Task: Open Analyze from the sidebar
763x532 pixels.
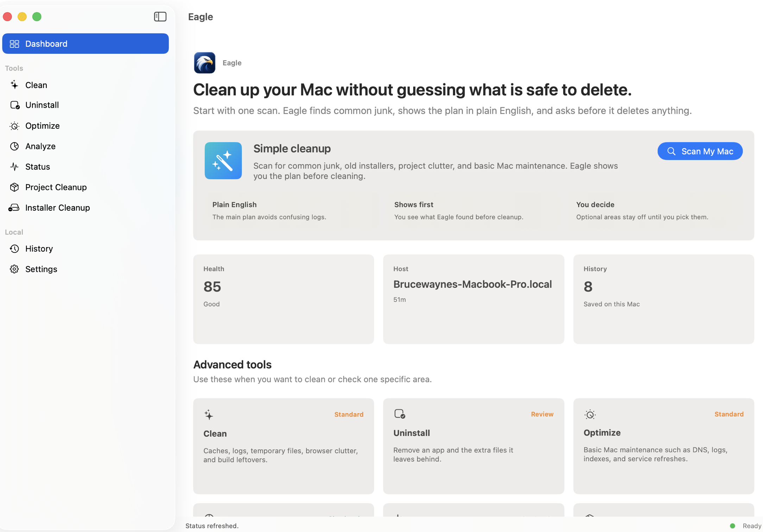Action: (86, 146)
